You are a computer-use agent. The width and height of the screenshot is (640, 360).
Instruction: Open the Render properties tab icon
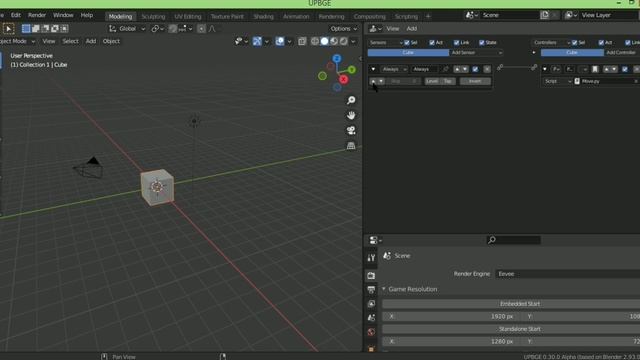pos(371,276)
